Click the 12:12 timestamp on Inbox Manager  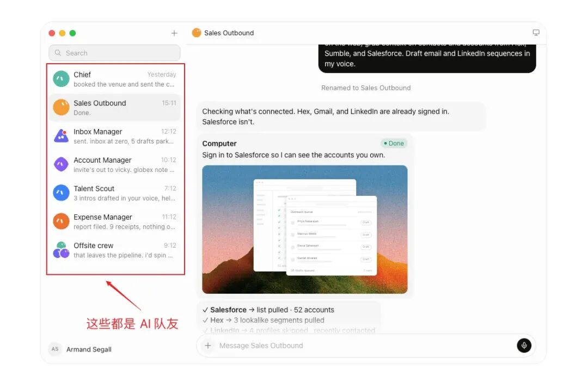168,131
